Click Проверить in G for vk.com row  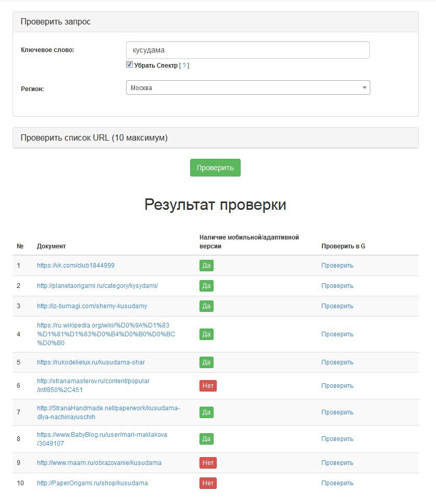point(338,266)
